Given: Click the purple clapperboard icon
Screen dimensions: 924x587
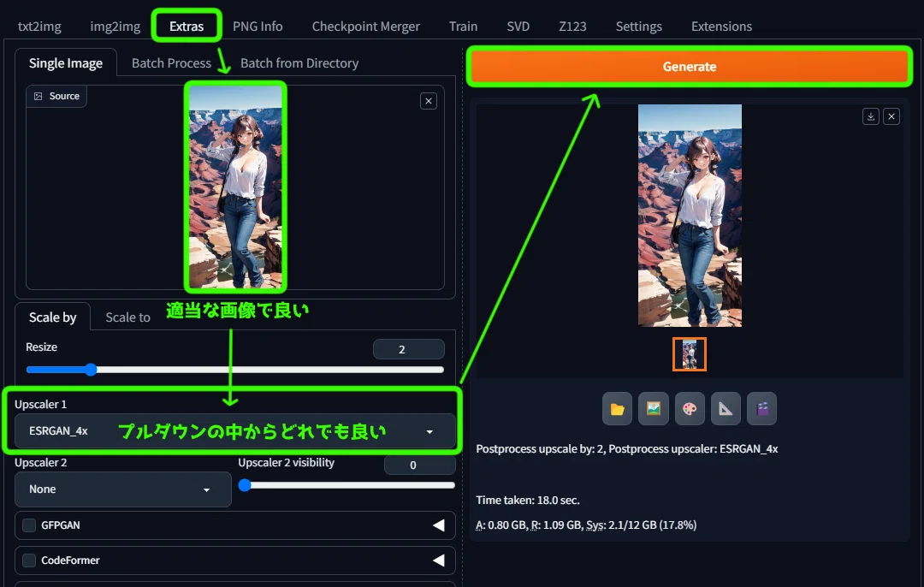Looking at the screenshot, I should (x=762, y=408).
